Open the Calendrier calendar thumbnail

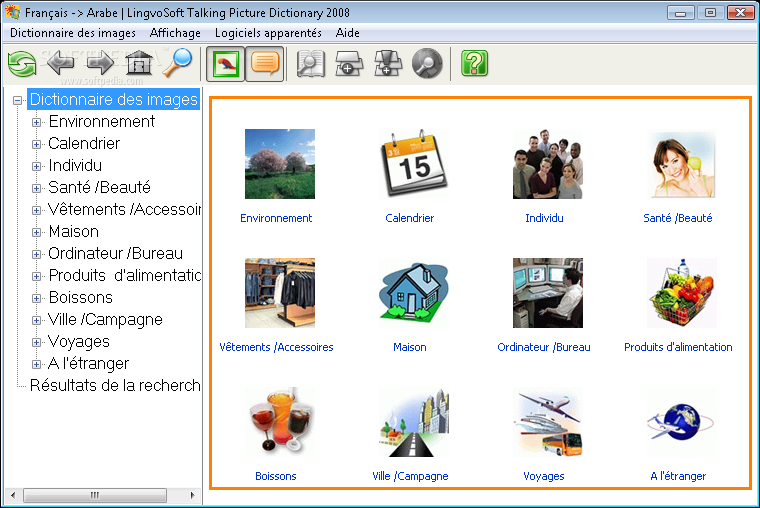pos(414,164)
